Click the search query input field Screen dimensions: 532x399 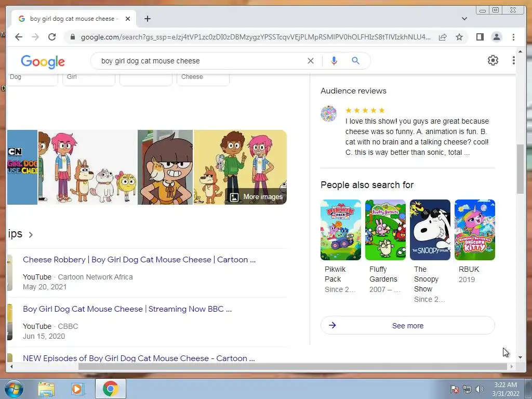(200, 61)
